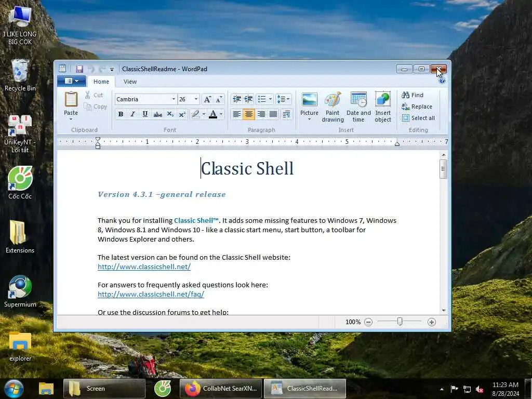Switch to the Home ribbon tab
The width and height of the screenshot is (532, 399).
pos(101,82)
